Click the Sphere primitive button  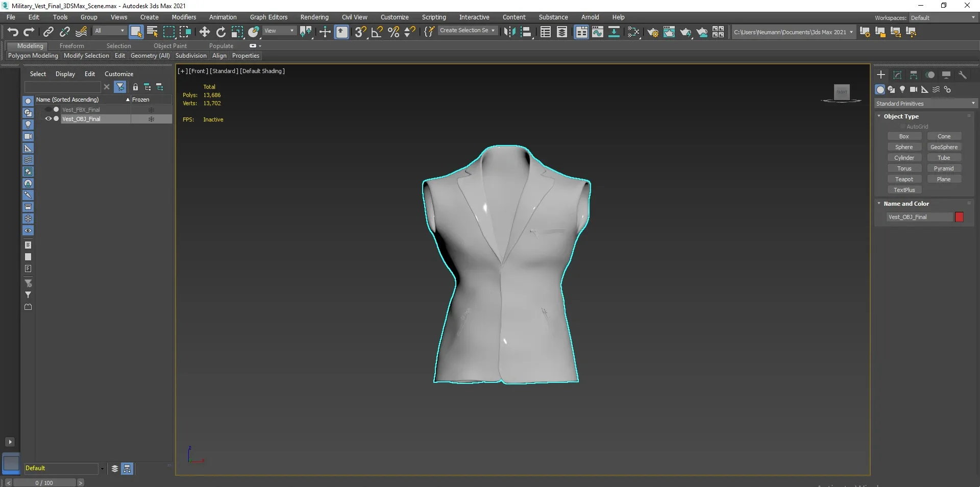pos(904,147)
